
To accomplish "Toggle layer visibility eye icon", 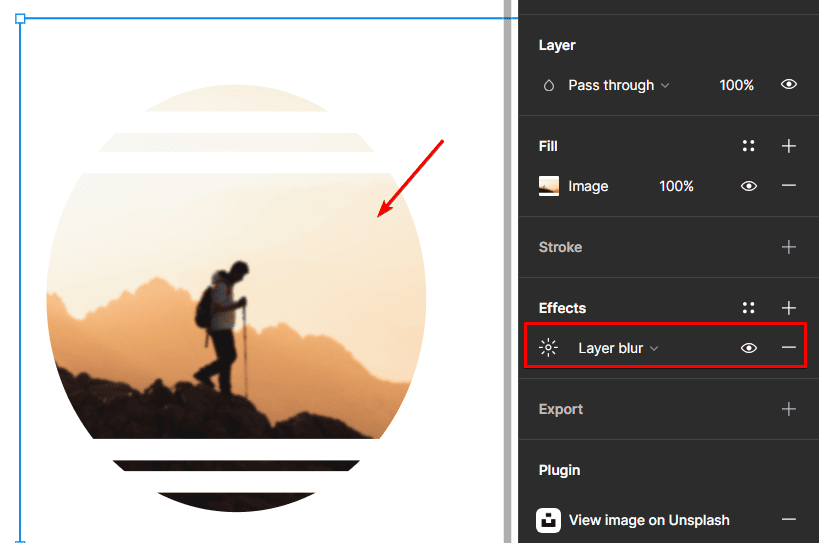I will point(789,85).
